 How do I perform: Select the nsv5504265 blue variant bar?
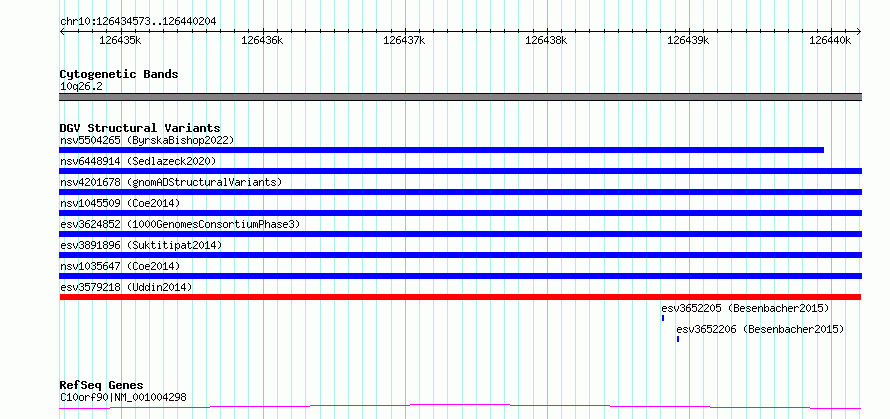pos(442,150)
